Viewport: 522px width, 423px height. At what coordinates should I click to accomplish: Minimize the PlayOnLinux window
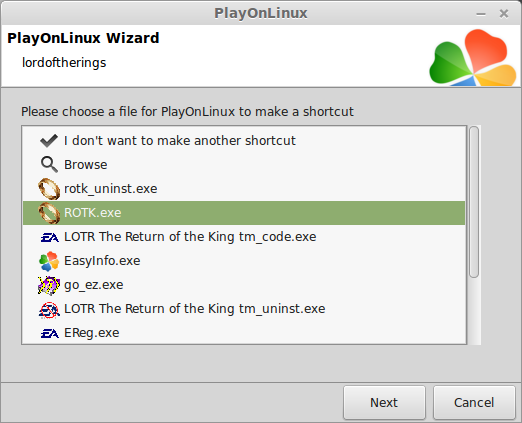point(481,14)
